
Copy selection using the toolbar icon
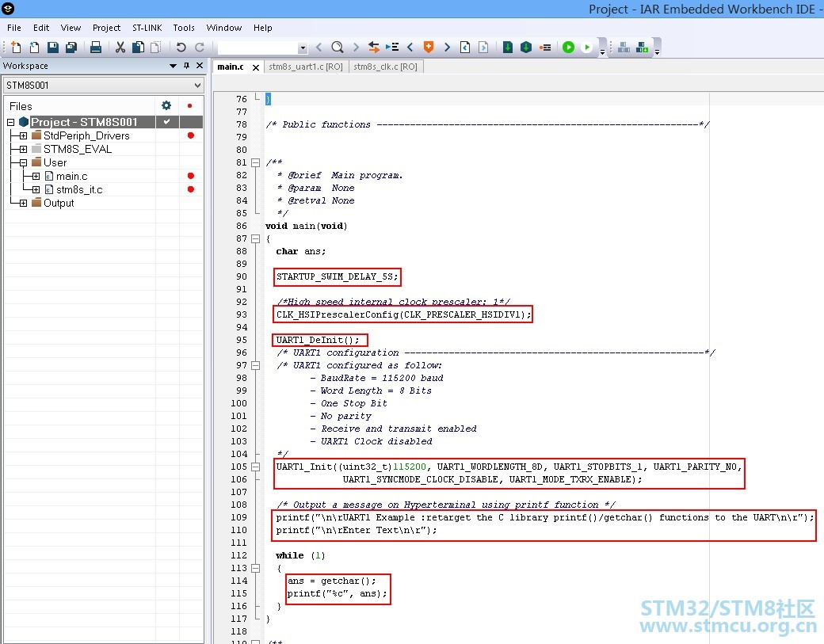[138, 48]
